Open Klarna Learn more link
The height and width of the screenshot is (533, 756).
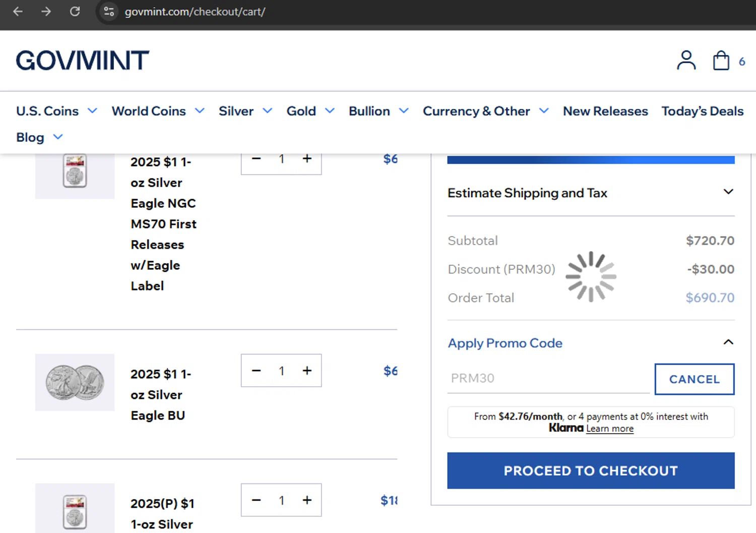tap(610, 429)
